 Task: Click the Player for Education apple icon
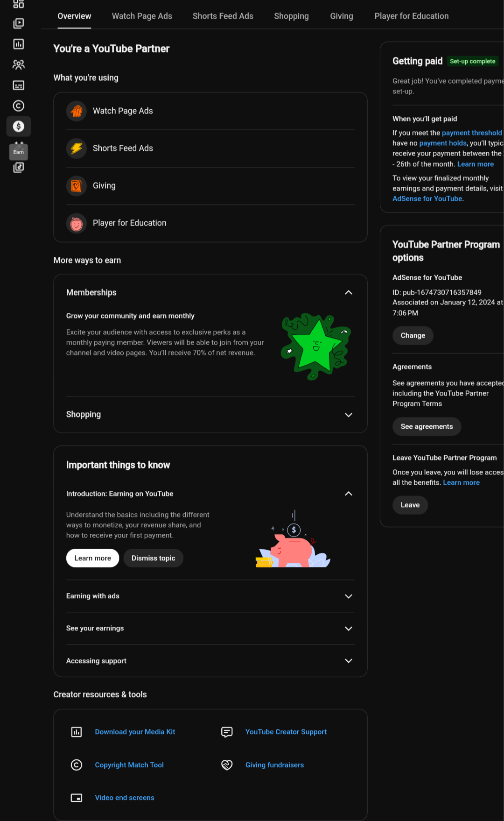click(77, 223)
